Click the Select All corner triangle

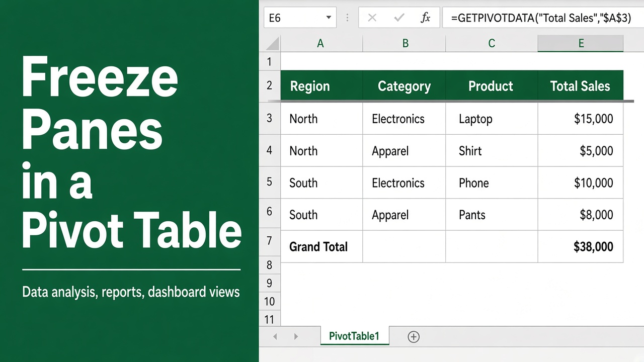tap(272, 44)
